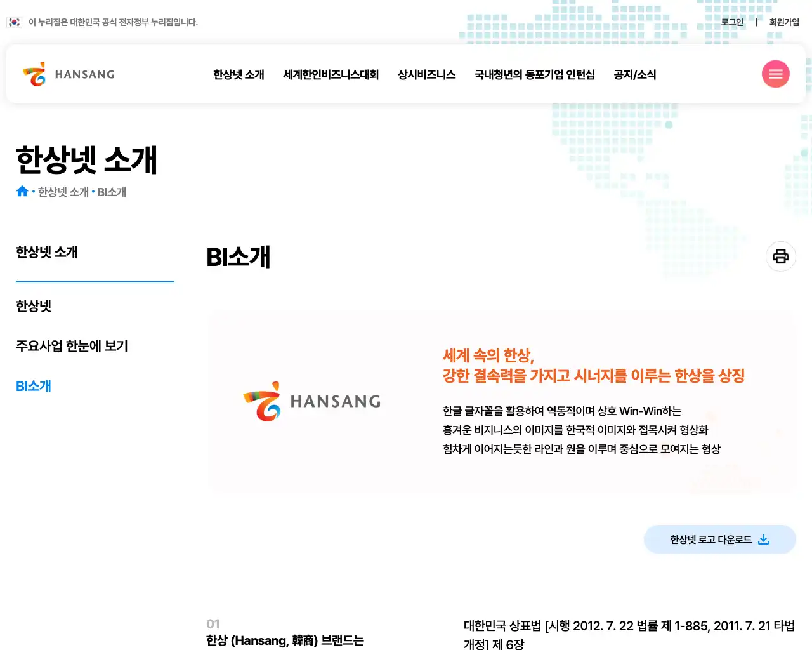Open 한상넷 소개 main menu
The width and height of the screenshot is (812, 650).
[239, 74]
